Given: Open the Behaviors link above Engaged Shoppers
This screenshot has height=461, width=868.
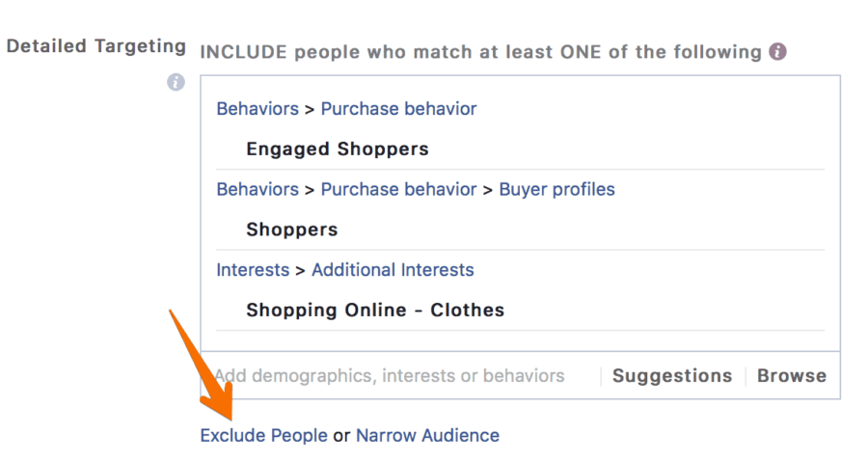Looking at the screenshot, I should (258, 108).
